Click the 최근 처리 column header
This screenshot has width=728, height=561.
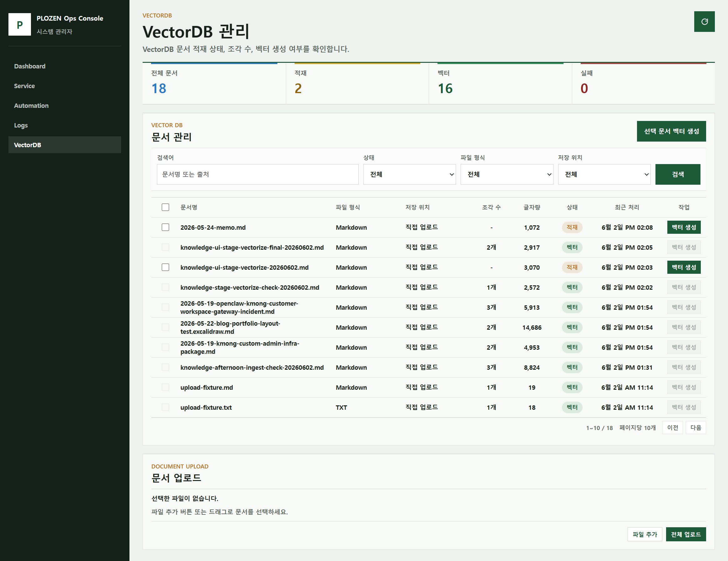pyautogui.click(x=627, y=207)
